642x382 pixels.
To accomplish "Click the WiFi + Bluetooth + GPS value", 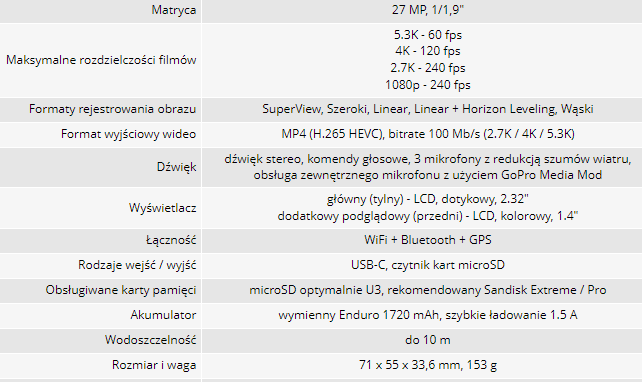I will pyautogui.click(x=427, y=240).
